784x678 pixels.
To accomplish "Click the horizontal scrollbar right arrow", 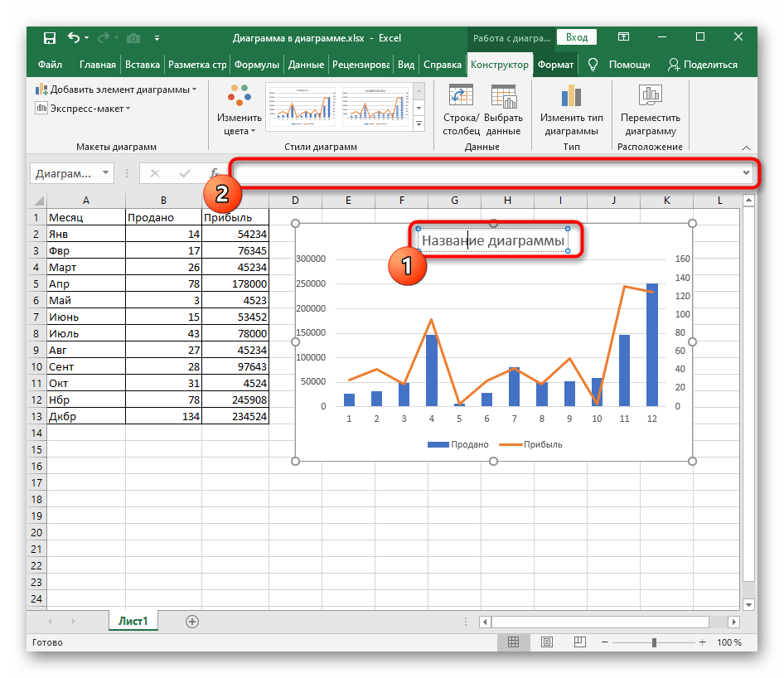I will coord(733,622).
